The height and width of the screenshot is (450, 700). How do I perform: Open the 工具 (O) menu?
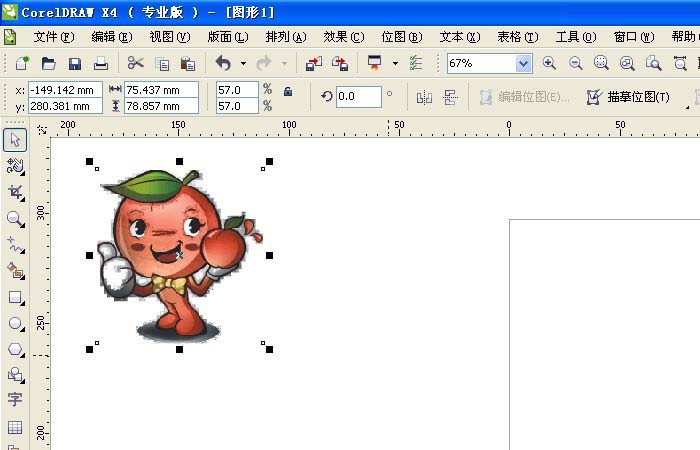click(576, 37)
